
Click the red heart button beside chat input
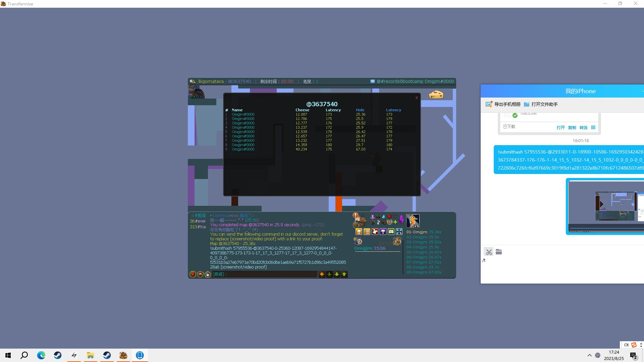tap(193, 274)
